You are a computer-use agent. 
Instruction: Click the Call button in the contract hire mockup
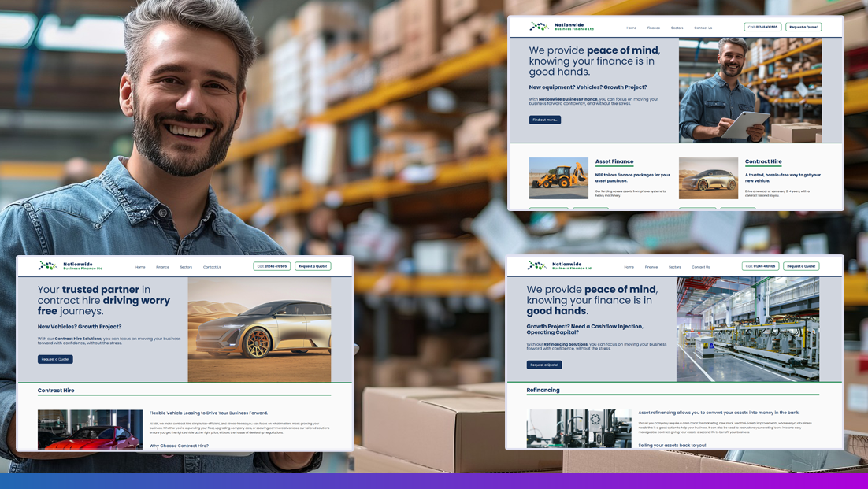(x=272, y=266)
